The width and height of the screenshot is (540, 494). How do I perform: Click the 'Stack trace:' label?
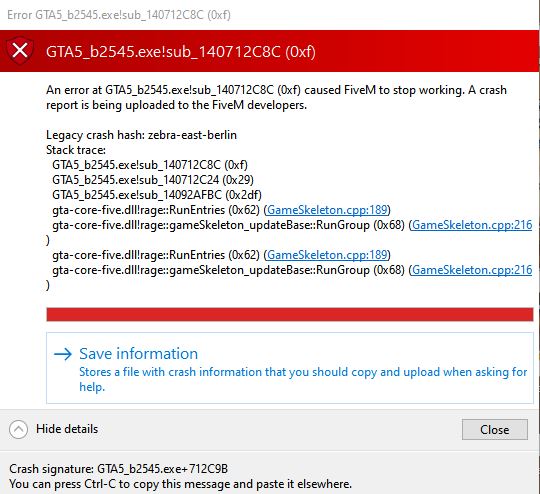click(76, 150)
